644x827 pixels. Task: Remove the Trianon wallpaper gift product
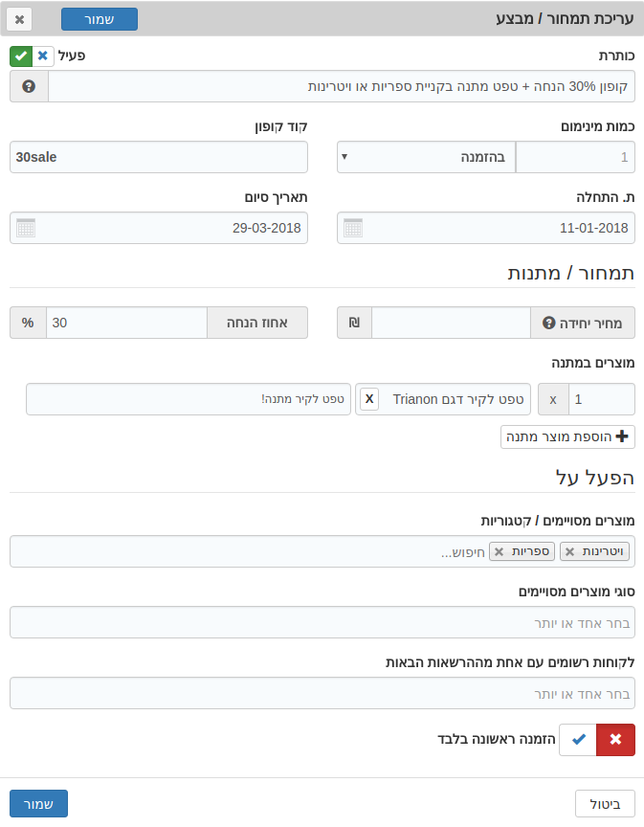pyautogui.click(x=368, y=398)
